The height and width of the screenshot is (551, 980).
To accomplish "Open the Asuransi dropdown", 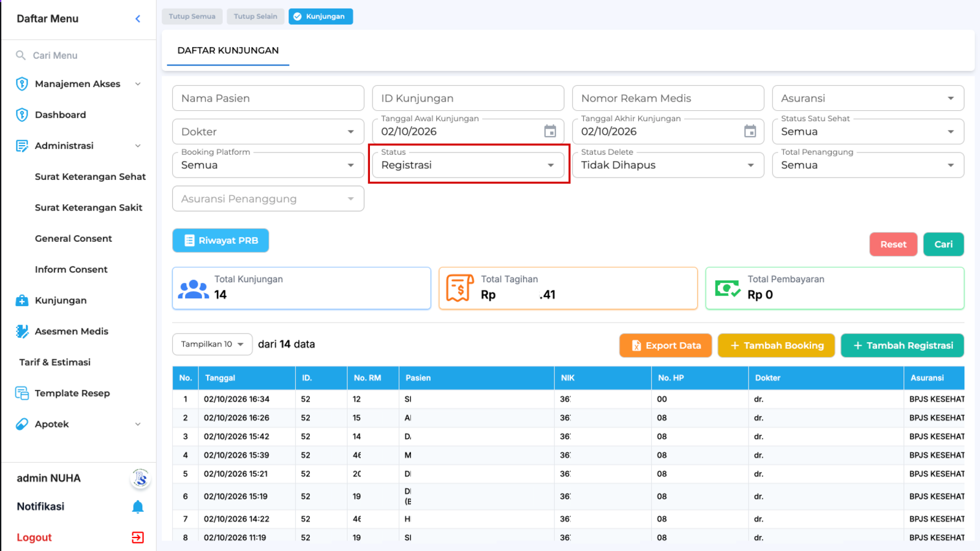I will [868, 98].
